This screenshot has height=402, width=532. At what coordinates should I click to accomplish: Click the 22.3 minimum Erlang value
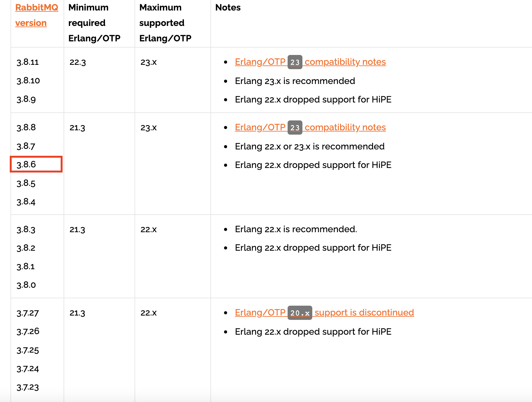click(x=78, y=62)
